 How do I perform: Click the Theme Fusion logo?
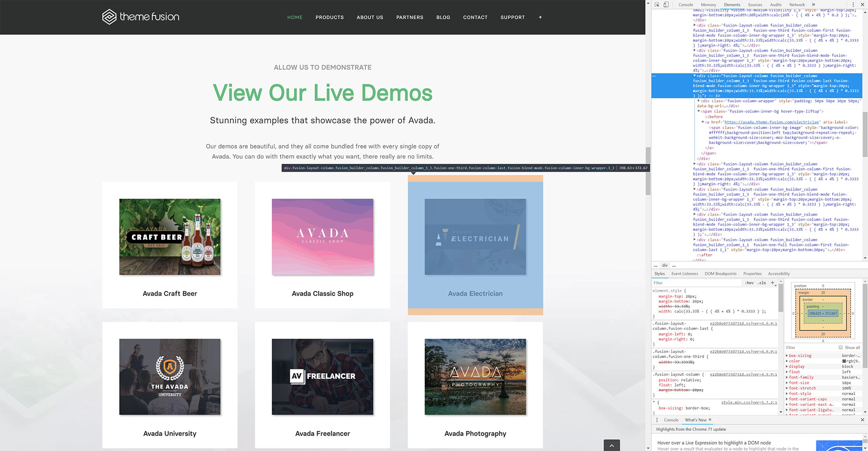point(141,17)
